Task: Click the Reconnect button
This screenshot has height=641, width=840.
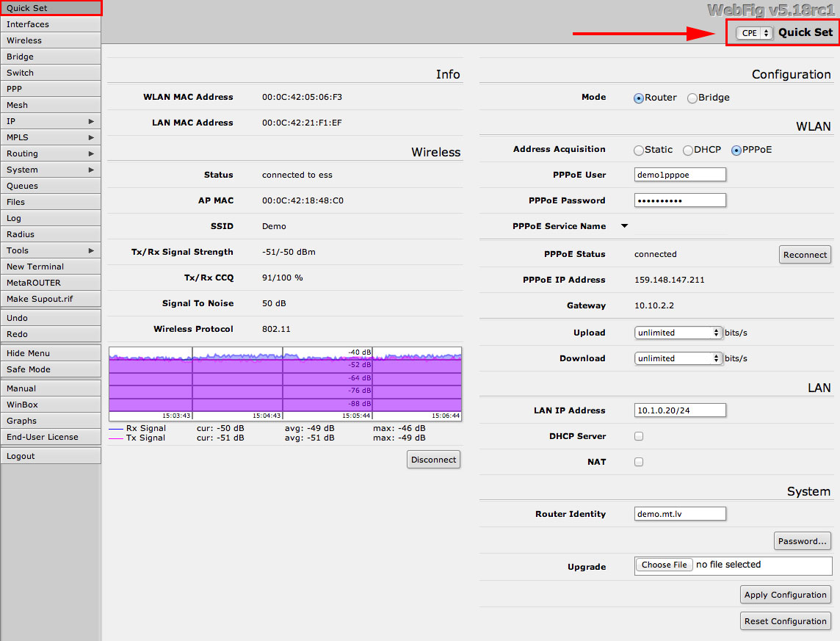Action: (805, 255)
